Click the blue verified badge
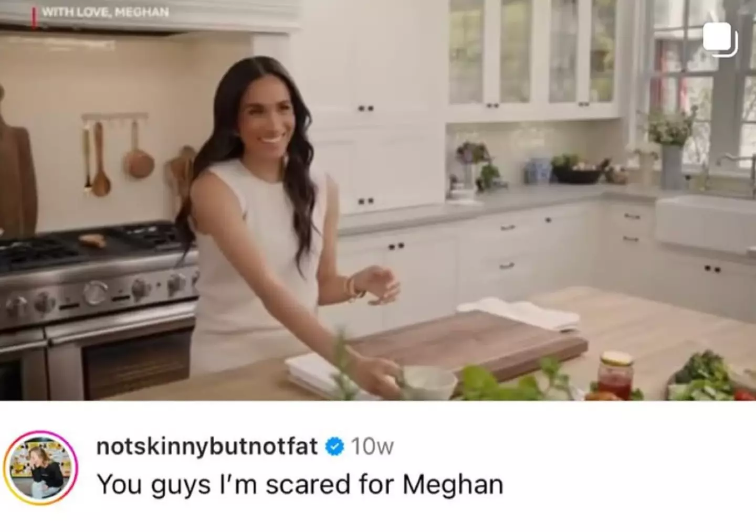Viewport: 756px width, 532px height. tap(334, 446)
